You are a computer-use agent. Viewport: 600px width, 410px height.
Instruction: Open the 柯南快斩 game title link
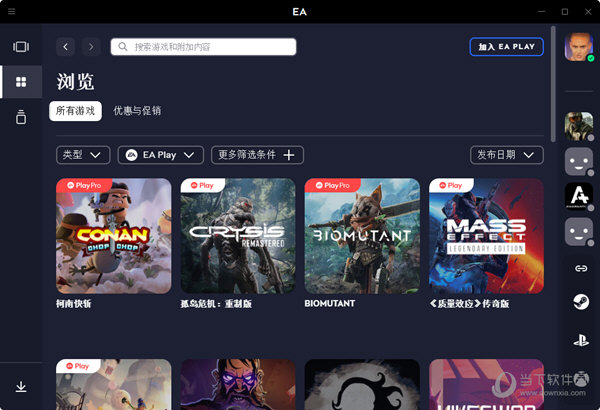(x=73, y=304)
